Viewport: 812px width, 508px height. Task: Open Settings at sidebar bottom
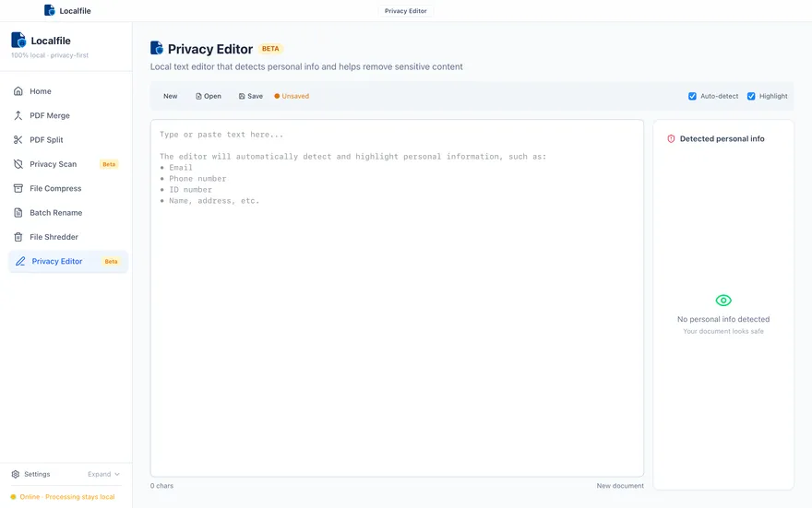30,474
